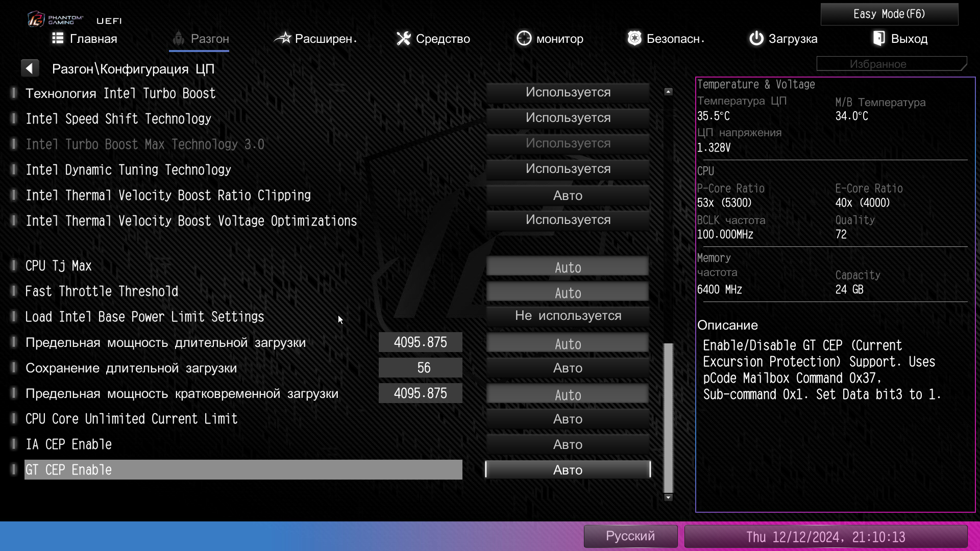
Task: Select the CPU Core Unlimited Current Limit row
Action: [x=132, y=419]
